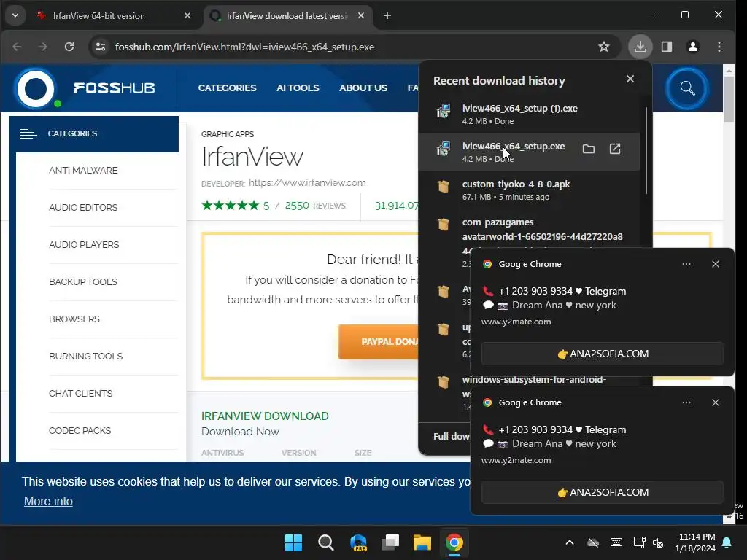Open BURNING TOOLS category
The height and width of the screenshot is (560, 747).
pyautogui.click(x=86, y=356)
